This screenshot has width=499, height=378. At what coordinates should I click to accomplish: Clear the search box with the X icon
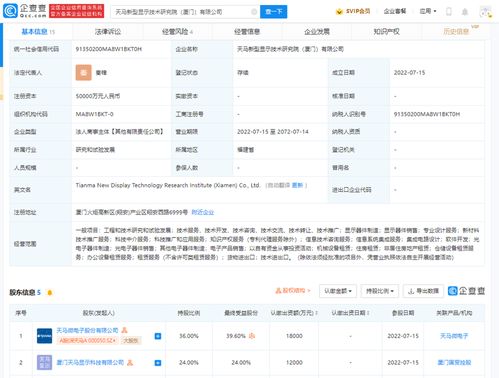click(254, 12)
